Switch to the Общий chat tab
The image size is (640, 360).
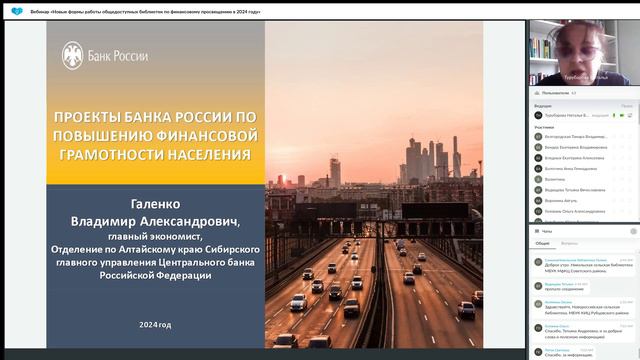click(542, 244)
